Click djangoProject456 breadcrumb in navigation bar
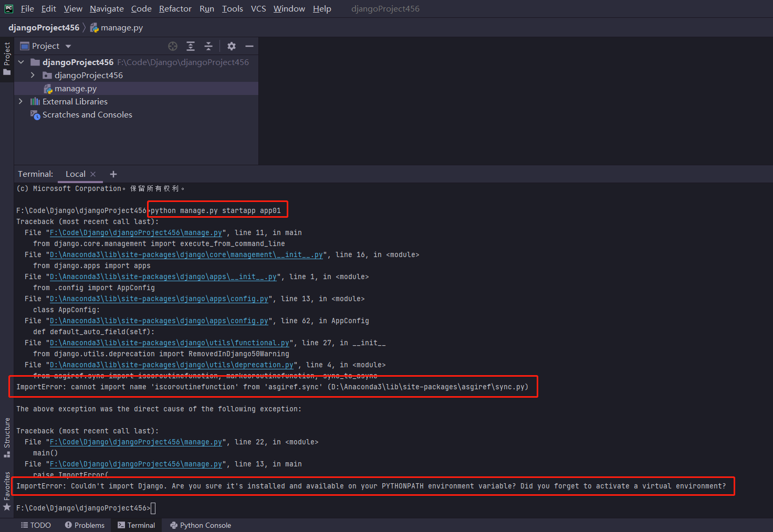The height and width of the screenshot is (532, 773). [44, 28]
